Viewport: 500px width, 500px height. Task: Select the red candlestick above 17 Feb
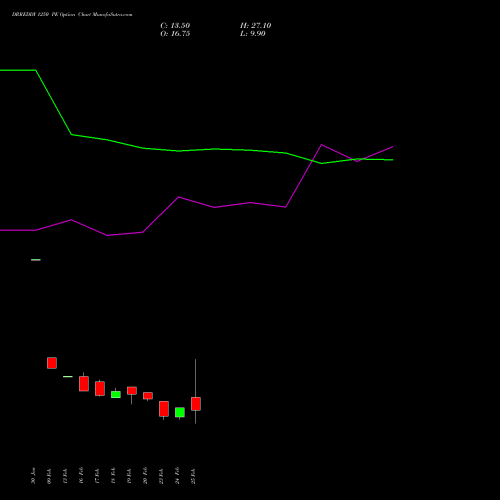point(100,388)
